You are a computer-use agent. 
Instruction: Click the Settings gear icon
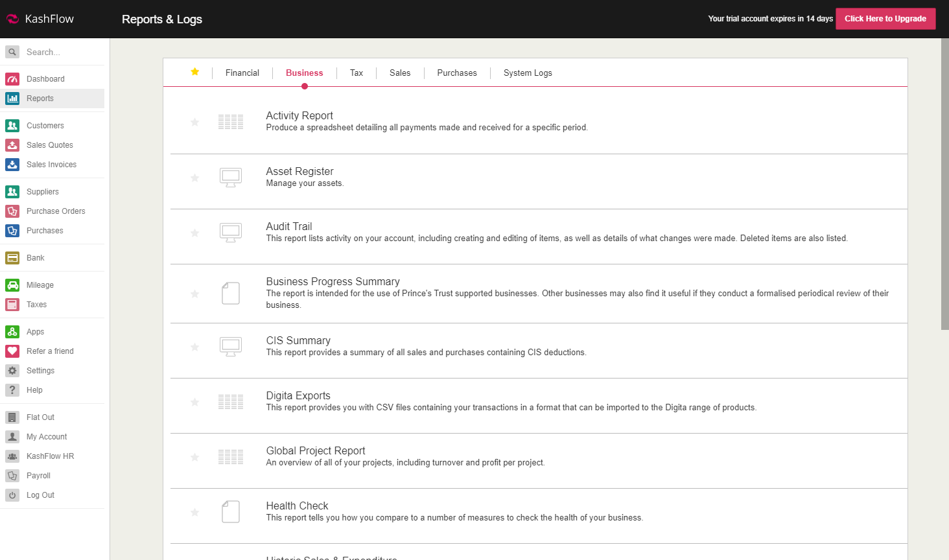12,371
